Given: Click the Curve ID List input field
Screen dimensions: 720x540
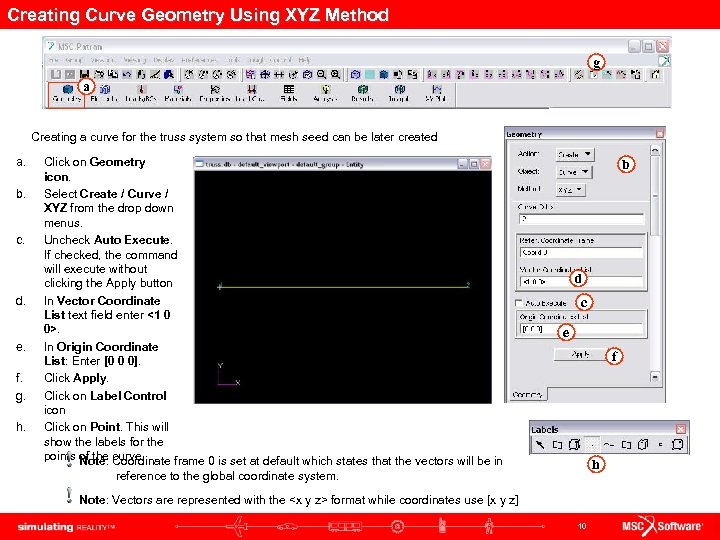Looking at the screenshot, I should tap(581, 219).
